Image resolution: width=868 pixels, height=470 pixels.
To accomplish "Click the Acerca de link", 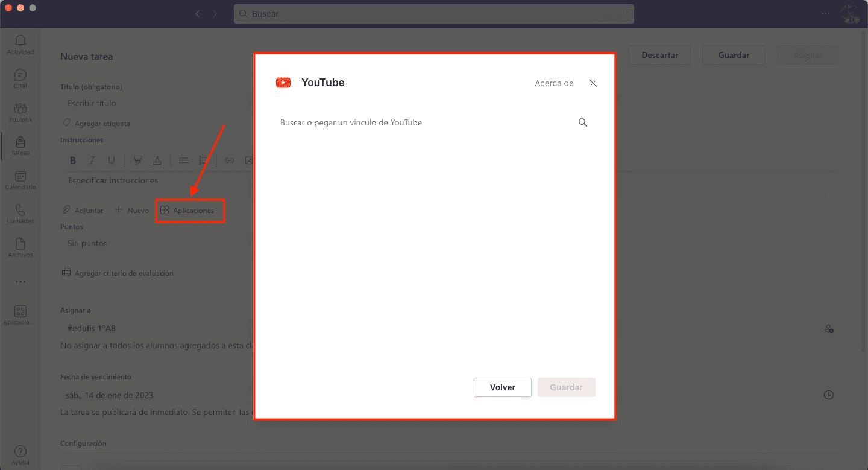I will coord(554,83).
